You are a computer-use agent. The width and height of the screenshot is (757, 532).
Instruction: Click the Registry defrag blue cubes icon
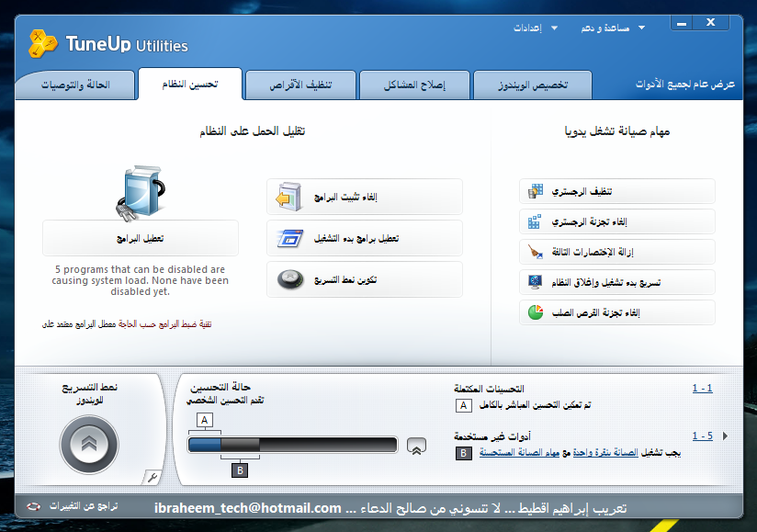coord(535,221)
